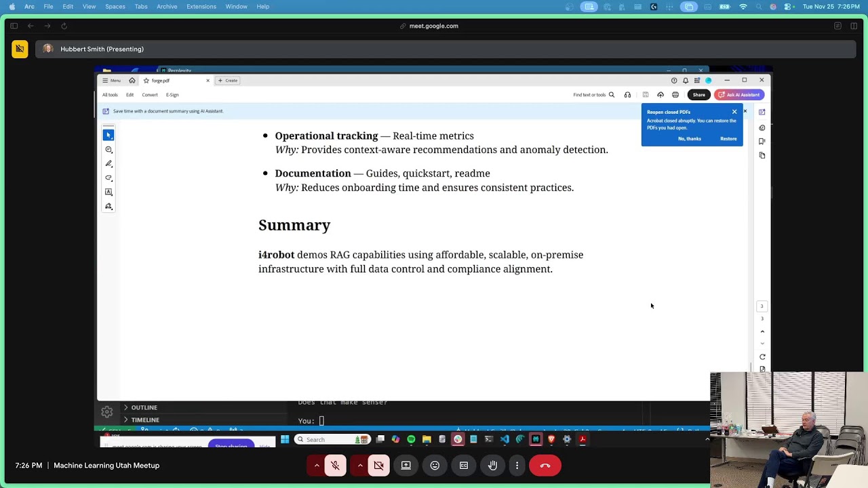Click the present screen button
868x488 pixels.
(x=406, y=466)
